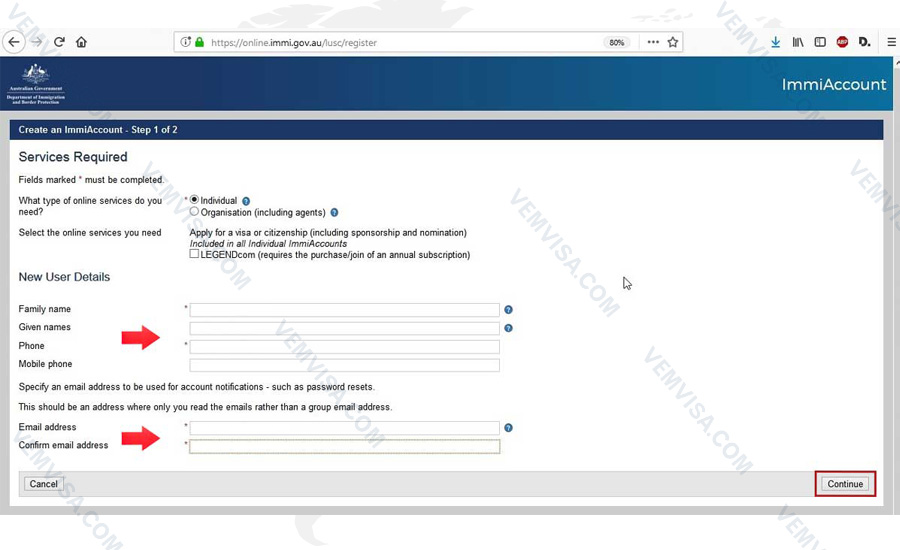Image resolution: width=900 pixels, height=550 pixels.
Task: Click the Continue button
Action: [845, 484]
